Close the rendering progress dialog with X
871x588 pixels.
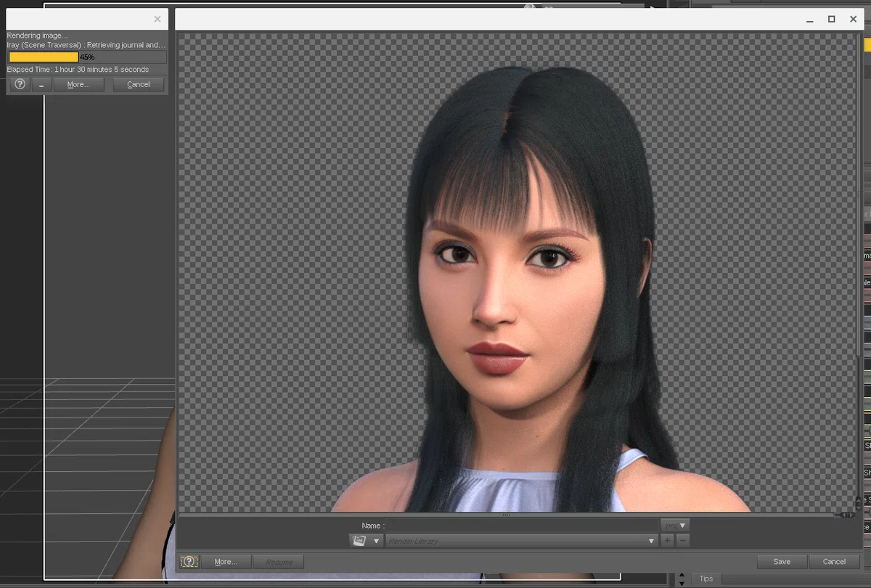158,20
